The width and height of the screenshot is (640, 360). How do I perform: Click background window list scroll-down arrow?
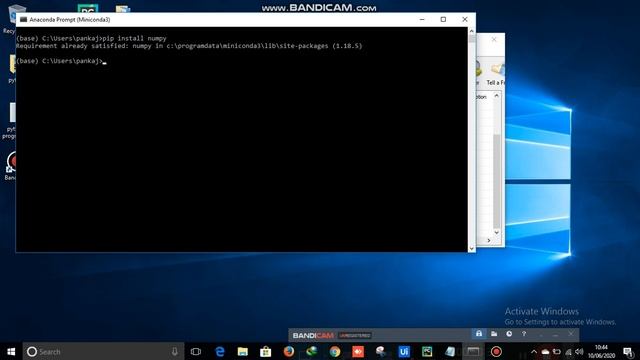click(496, 232)
